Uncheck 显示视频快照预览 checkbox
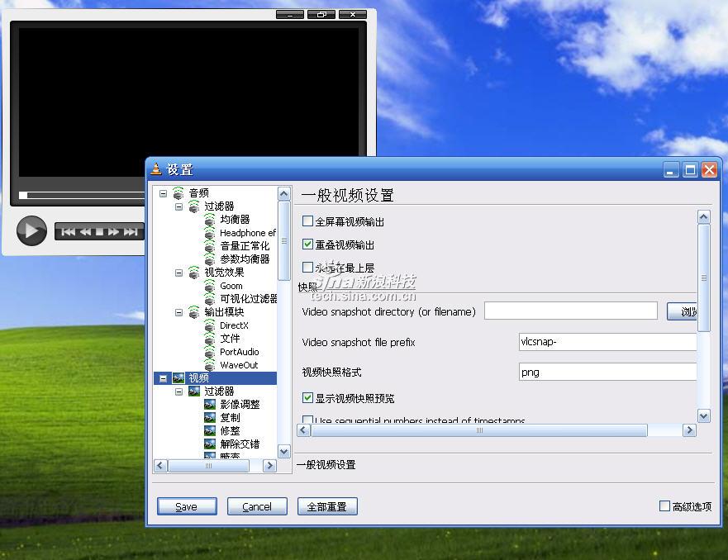 (307, 397)
